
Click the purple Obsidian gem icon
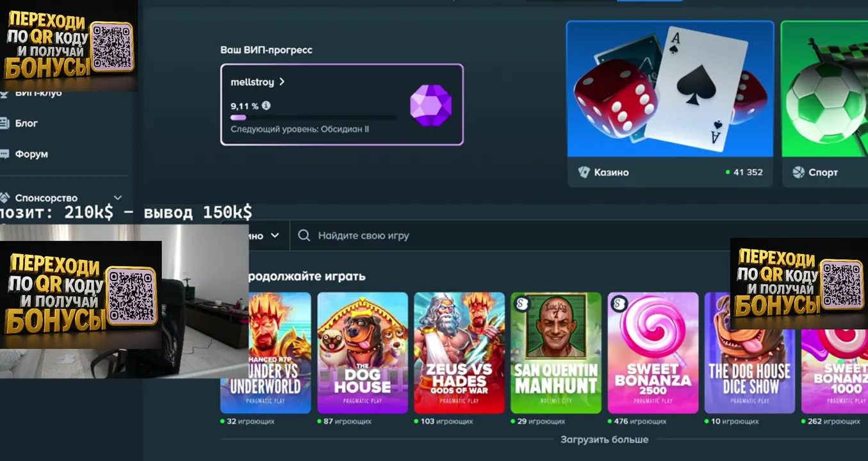pyautogui.click(x=430, y=105)
